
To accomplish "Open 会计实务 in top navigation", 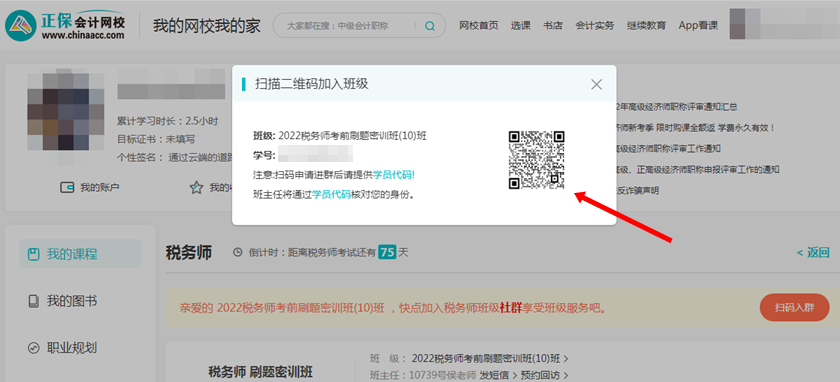I will pyautogui.click(x=595, y=25).
